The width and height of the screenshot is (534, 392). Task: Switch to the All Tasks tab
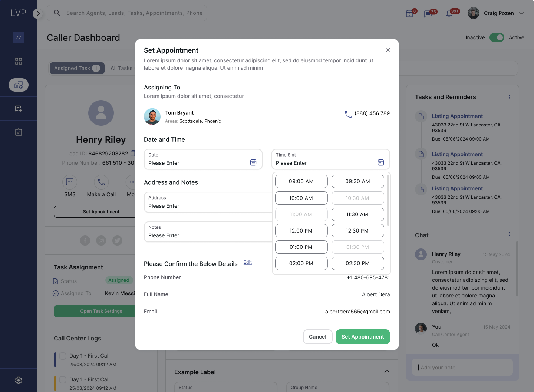[121, 68]
